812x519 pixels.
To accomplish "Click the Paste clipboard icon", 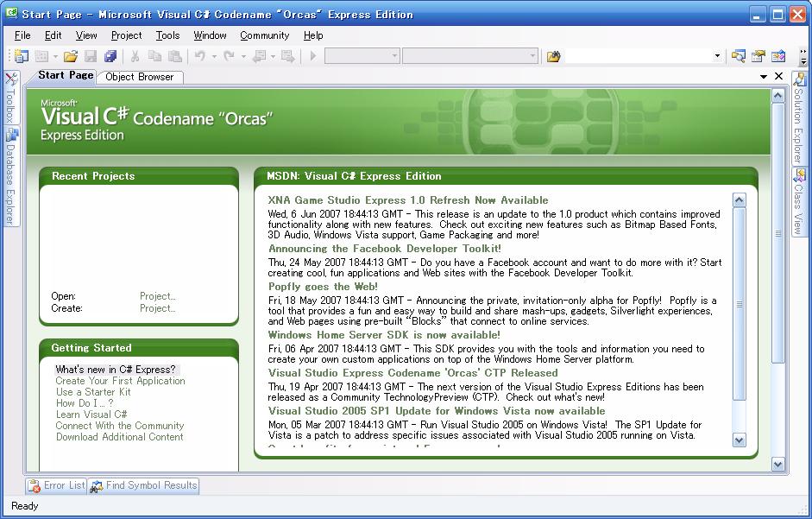I will coord(175,56).
